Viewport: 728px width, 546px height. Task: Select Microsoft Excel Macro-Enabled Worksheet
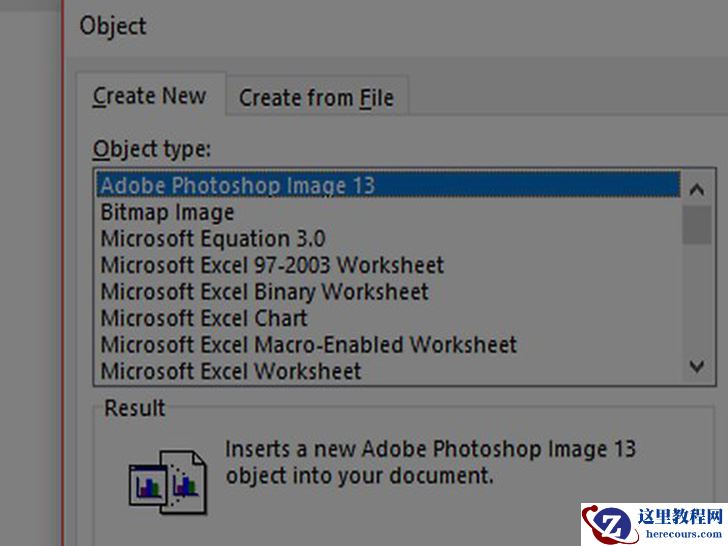[309, 345]
